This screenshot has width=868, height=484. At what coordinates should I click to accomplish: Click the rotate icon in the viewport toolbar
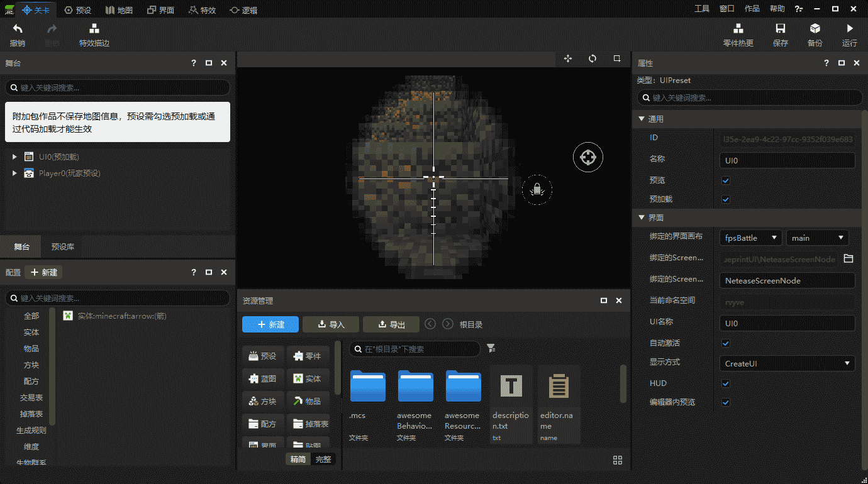pyautogui.click(x=593, y=58)
